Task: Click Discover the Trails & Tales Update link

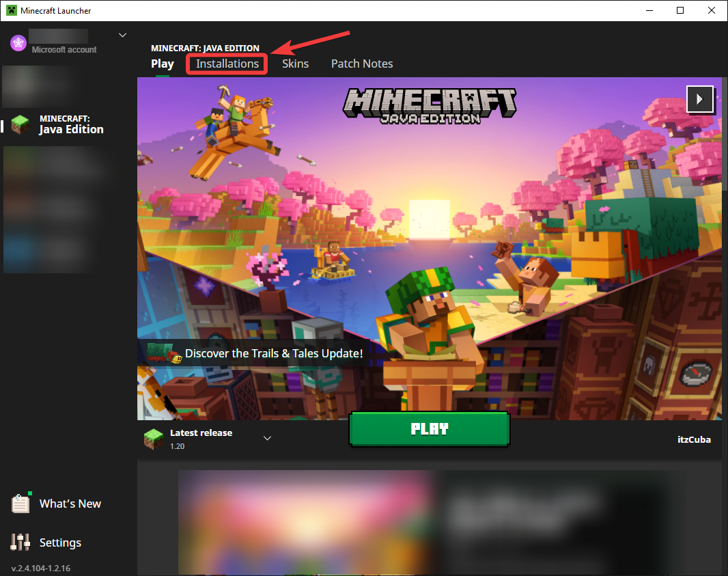Action: pos(273,353)
